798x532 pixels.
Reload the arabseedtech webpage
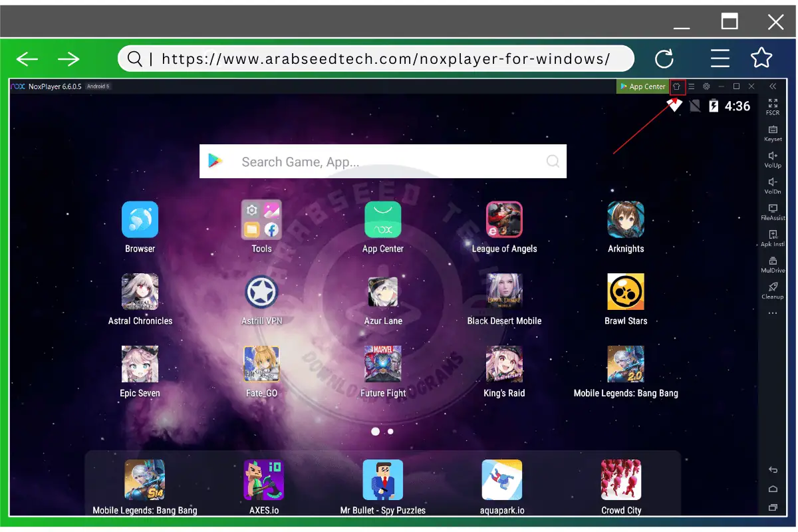pos(664,59)
